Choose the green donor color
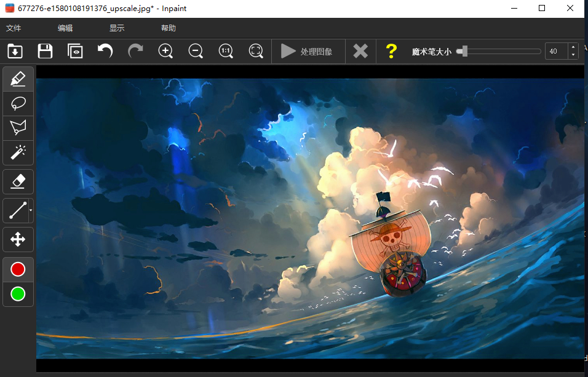This screenshot has width=588, height=377. [x=18, y=294]
